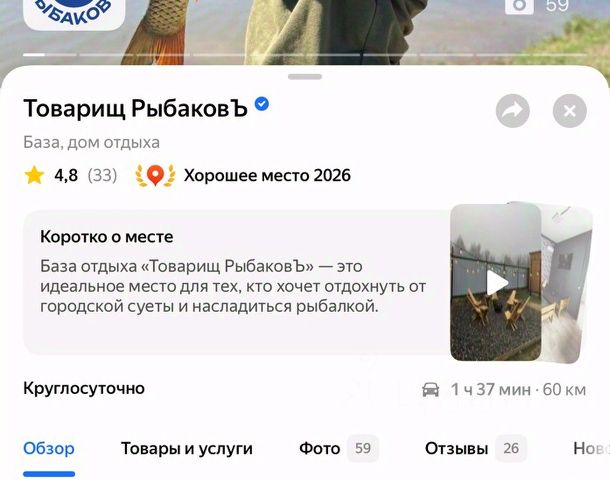Open the second story thumbnail
The width and height of the screenshot is (610, 480).
567,282
